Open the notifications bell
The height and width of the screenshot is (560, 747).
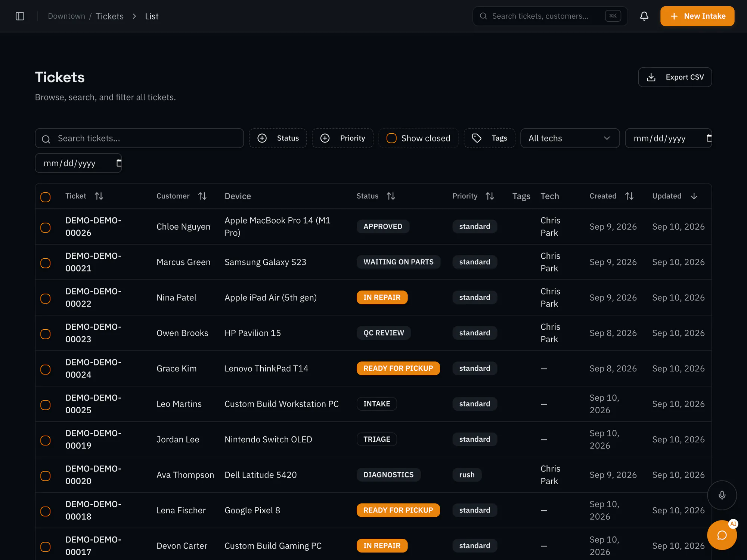coord(644,16)
